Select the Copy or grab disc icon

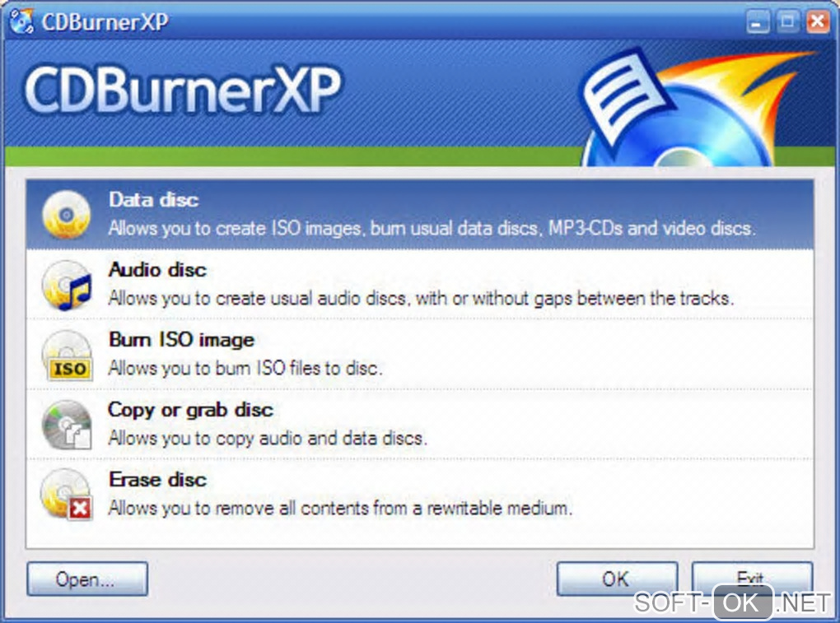[67, 425]
